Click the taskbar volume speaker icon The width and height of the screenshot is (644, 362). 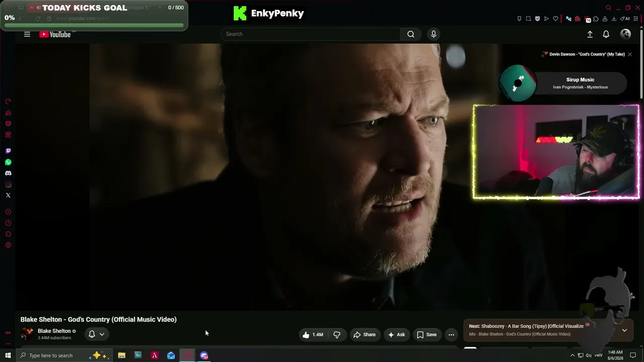coord(589,355)
